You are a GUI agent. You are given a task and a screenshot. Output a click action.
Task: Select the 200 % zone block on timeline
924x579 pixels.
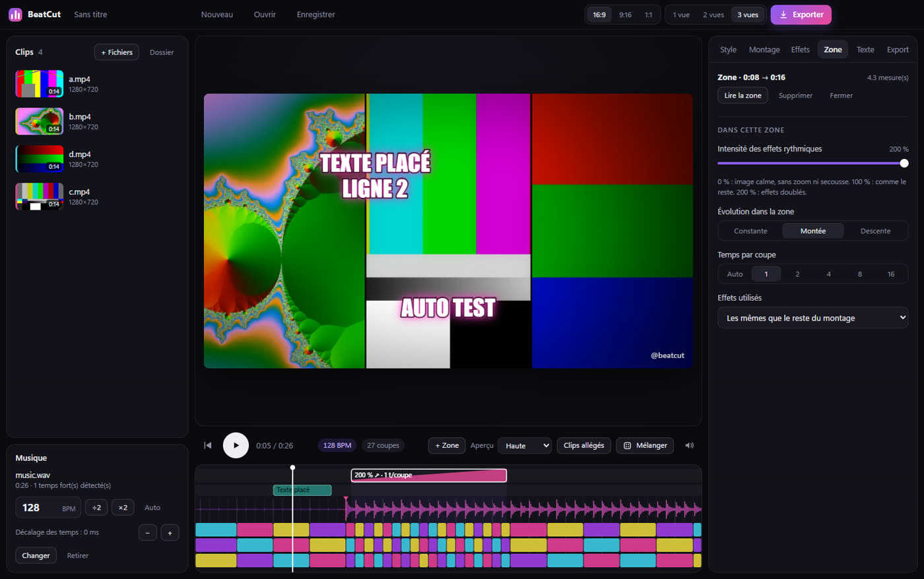(x=429, y=475)
